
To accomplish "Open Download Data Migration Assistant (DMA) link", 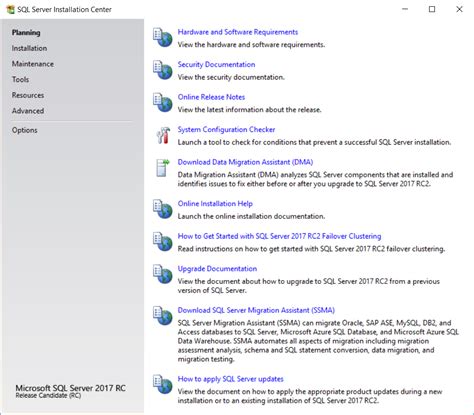I will click(x=245, y=162).
